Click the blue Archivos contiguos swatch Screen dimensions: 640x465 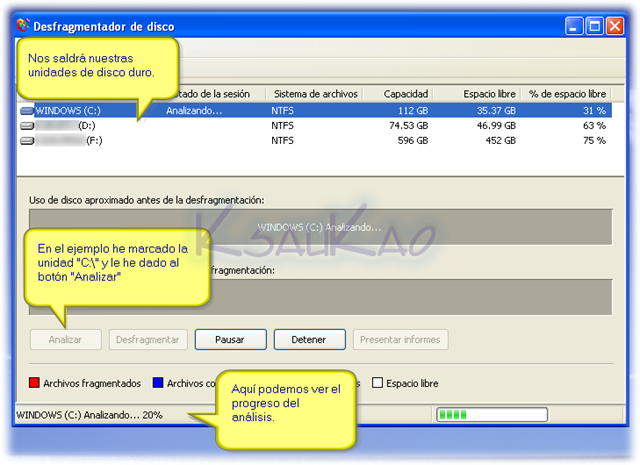tap(158, 383)
